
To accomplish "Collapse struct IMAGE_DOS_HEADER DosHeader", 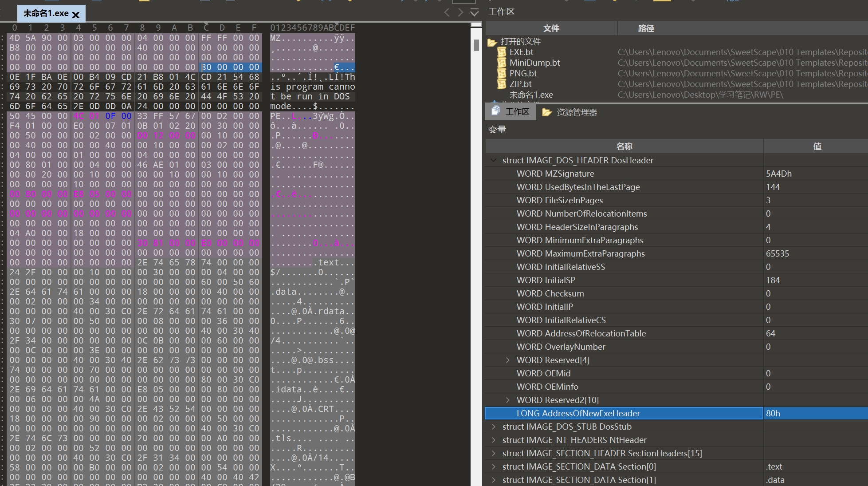I will 493,160.
